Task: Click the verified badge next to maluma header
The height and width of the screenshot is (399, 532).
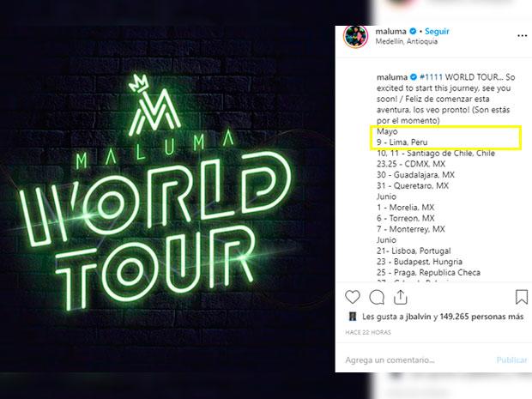Action: click(413, 31)
